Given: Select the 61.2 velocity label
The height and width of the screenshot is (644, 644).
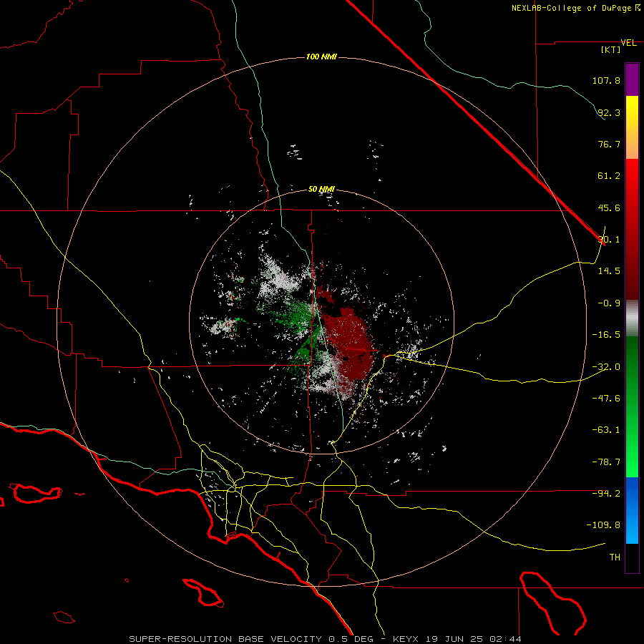Looking at the screenshot, I should (609, 176).
